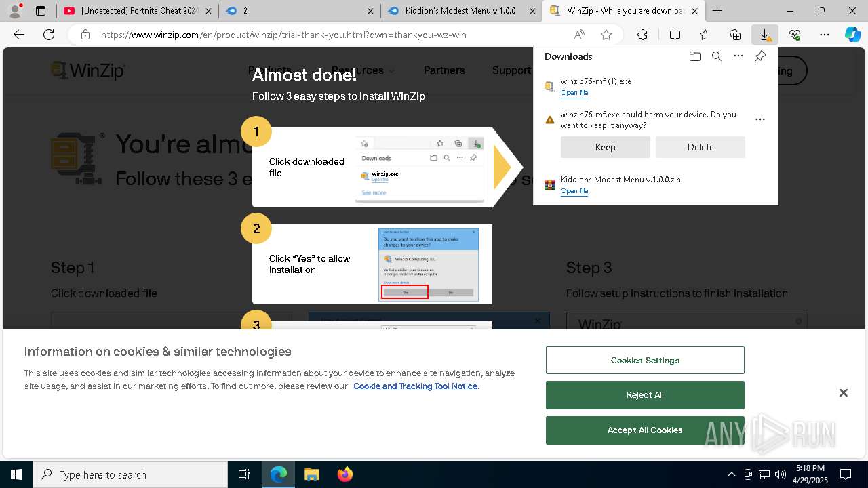
Task: Open more actions for winzip76-mf.exe warning
Action: point(760,119)
